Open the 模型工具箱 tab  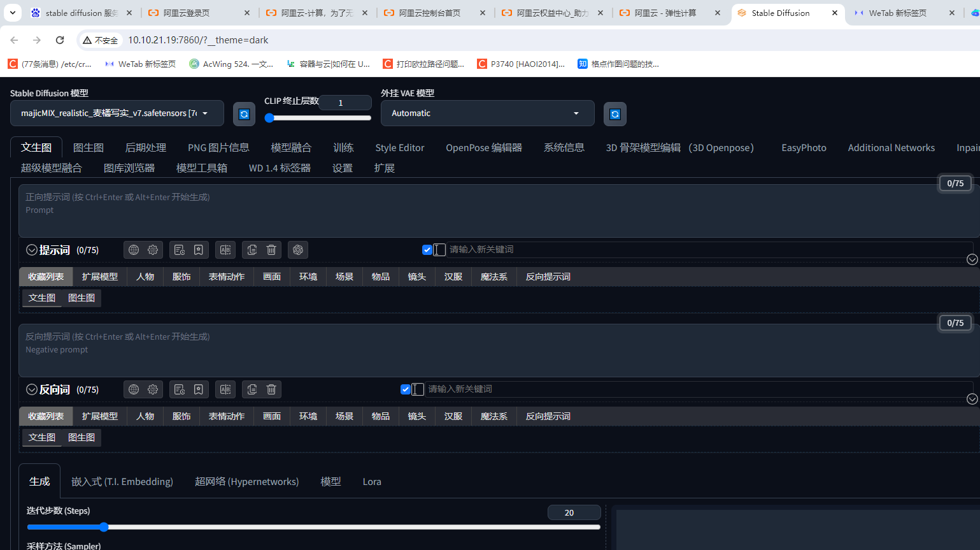(x=202, y=168)
